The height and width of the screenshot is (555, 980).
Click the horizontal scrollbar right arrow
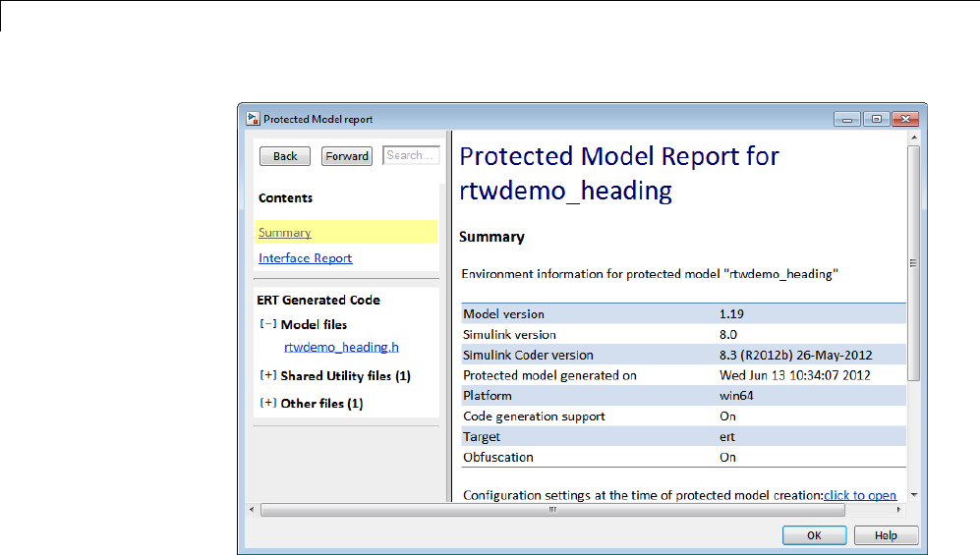[x=898, y=510]
